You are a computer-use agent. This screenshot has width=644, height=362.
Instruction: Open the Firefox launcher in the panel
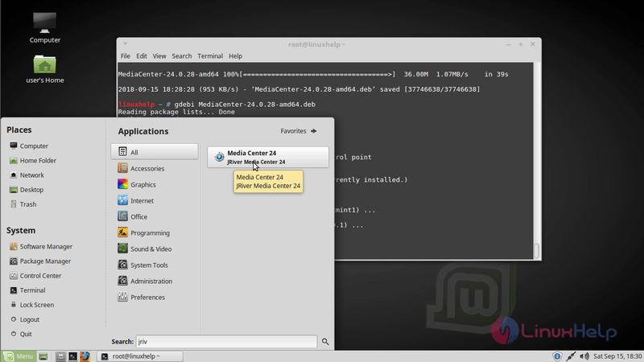85,356
